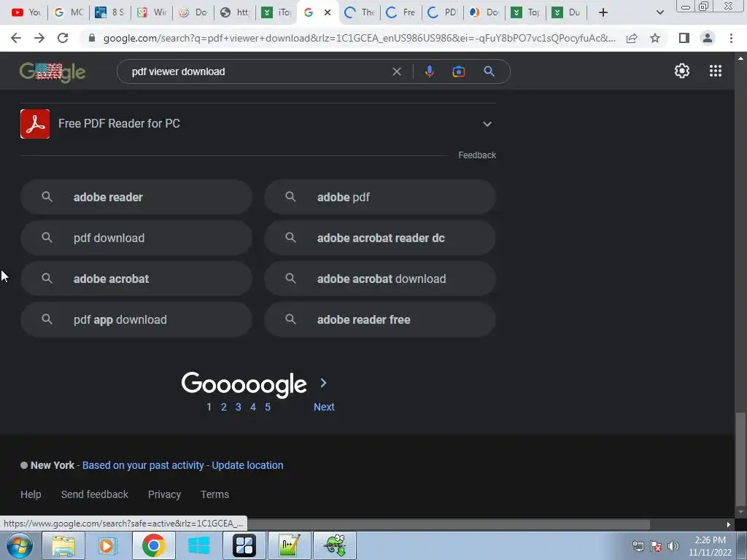This screenshot has width=747, height=560.
Task: Search related 'adobe acrobat download'
Action: point(380,279)
